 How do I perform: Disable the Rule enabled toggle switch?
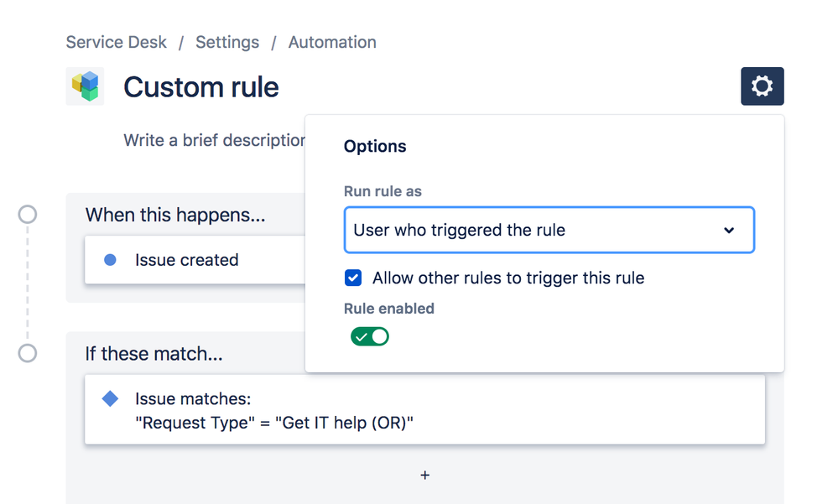370,336
